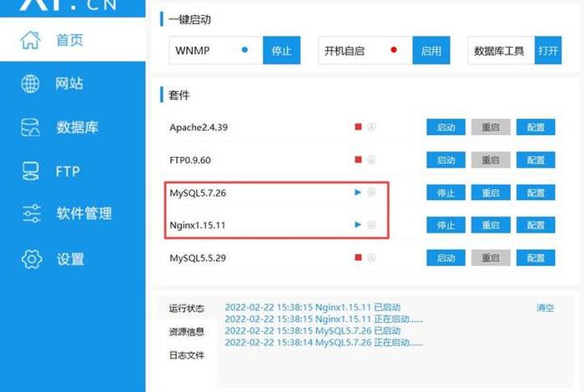The height and width of the screenshot is (392, 584).
Task: Restart MySQL5.7.26 with 重启
Action: click(x=491, y=193)
